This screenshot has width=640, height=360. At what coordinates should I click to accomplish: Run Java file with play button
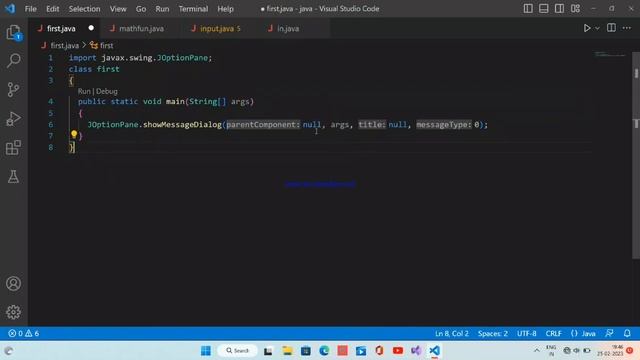pos(587,28)
